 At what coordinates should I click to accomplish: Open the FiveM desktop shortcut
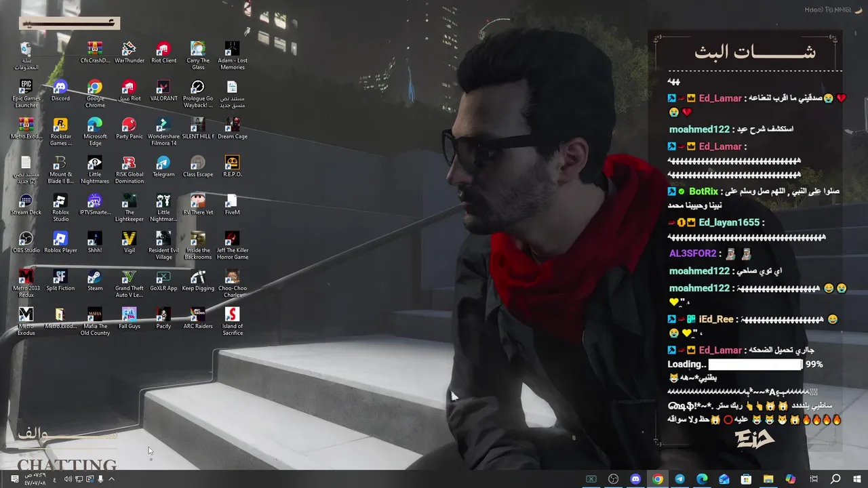point(232,204)
